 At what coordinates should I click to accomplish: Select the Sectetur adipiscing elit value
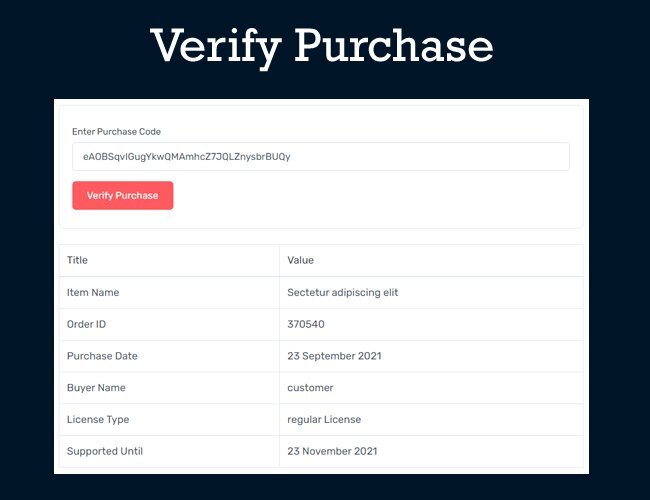pos(343,292)
